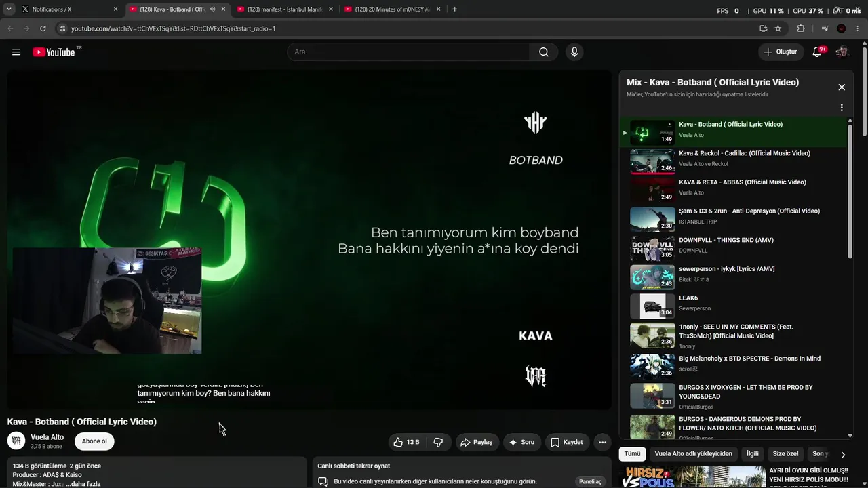
Task: Open the account avatar menu
Action: (842, 52)
